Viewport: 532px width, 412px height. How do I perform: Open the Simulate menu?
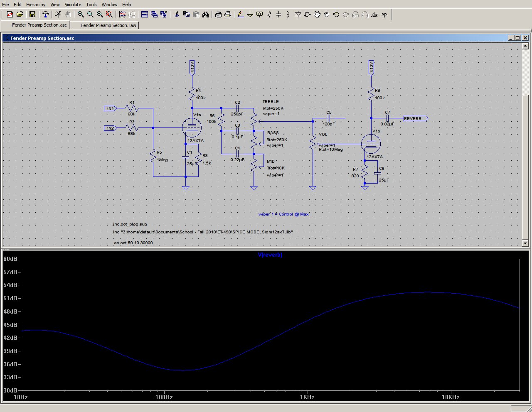point(73,5)
